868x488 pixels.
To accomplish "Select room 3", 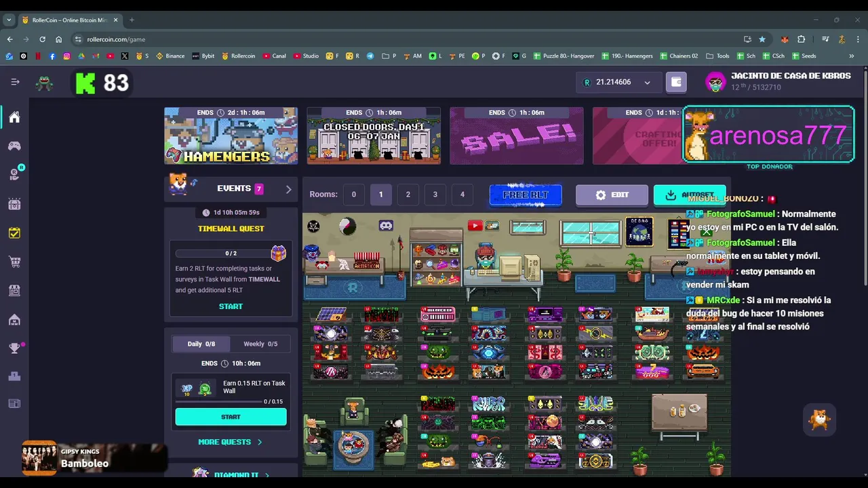I will (x=435, y=195).
